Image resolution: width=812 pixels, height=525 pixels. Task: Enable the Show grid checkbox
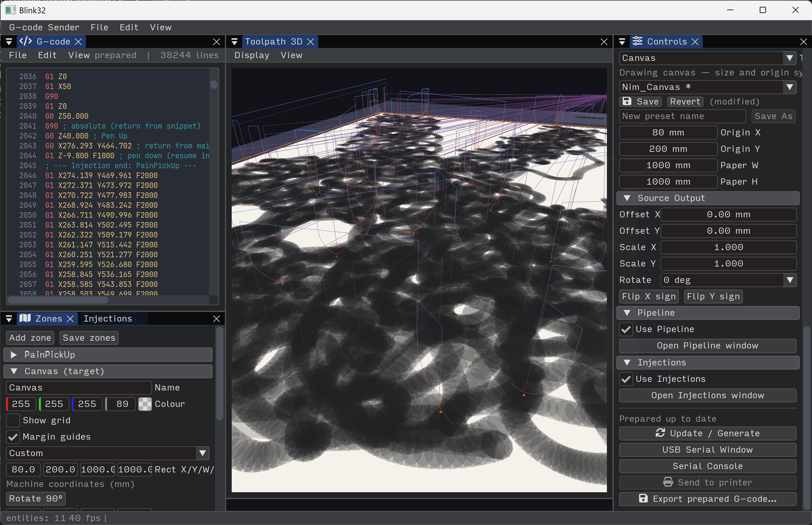(x=13, y=420)
